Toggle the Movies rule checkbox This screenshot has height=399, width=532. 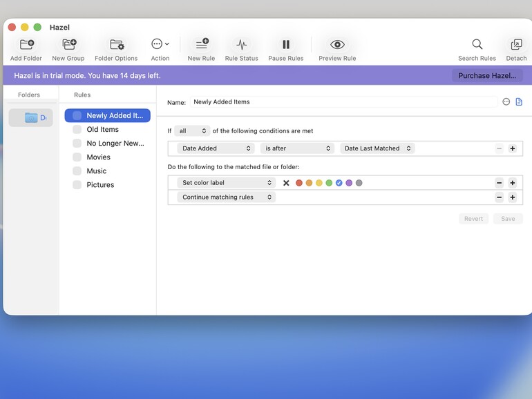(77, 157)
